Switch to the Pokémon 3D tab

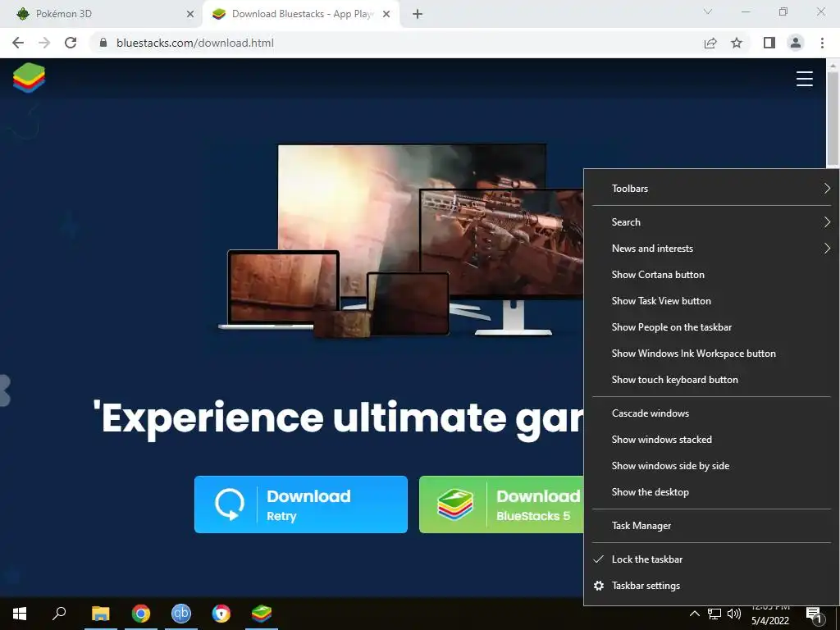pos(100,15)
